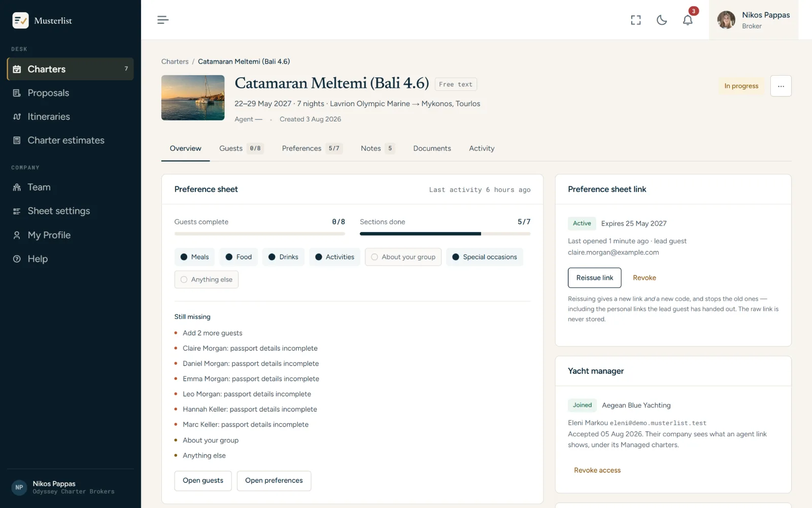The image size is (812, 508).
Task: Select the Meals section chip
Action: pyautogui.click(x=194, y=257)
